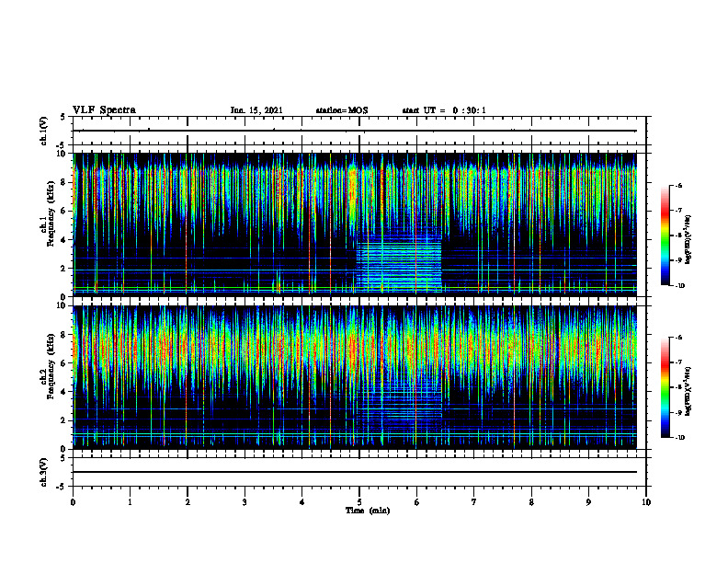Click inside the ch.2 spectrogram panel
This screenshot has height=563, width=728.
[355, 377]
